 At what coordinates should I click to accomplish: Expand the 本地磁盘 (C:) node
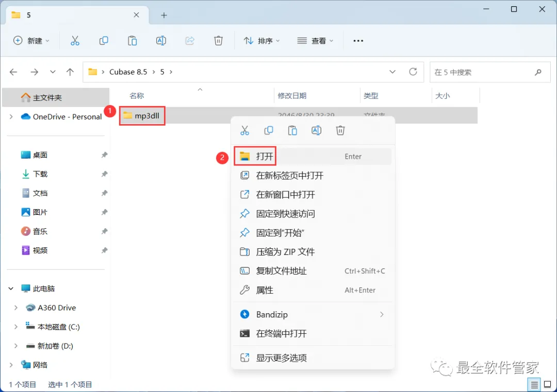16,327
